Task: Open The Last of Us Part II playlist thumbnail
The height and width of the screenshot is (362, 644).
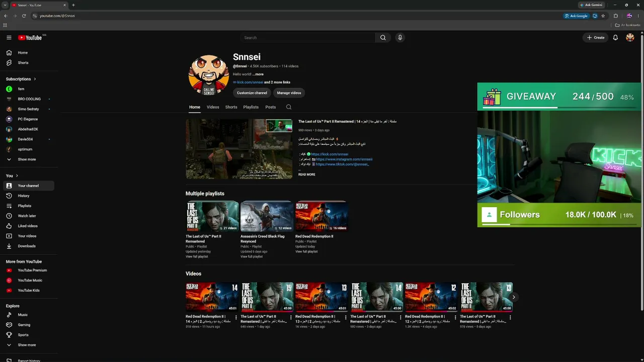Action: 212,217
